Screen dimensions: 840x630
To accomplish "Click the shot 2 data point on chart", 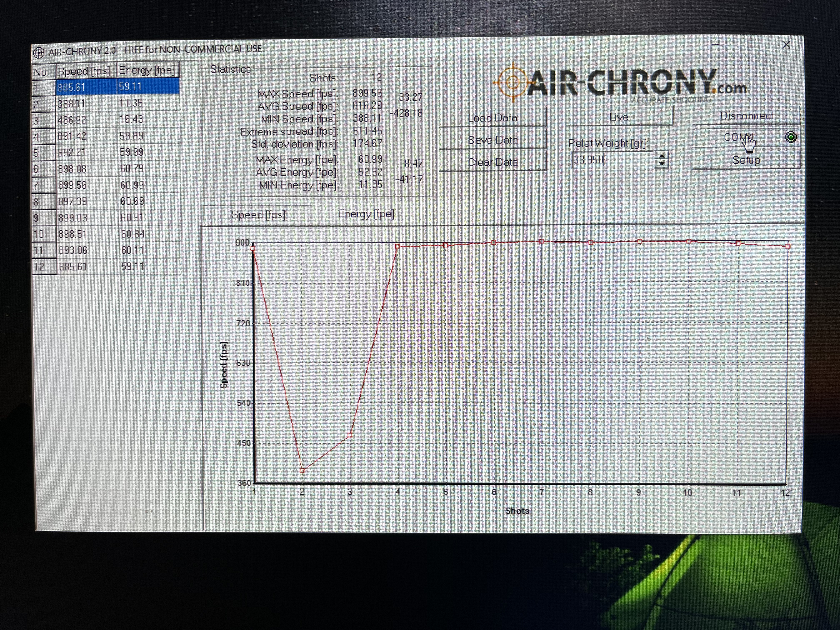I will tap(302, 471).
